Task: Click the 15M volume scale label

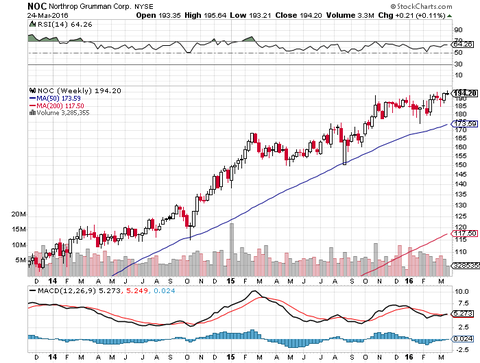Action: [18, 229]
